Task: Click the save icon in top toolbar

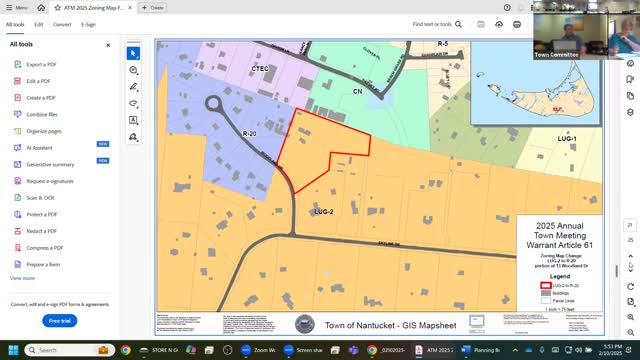Action: tap(481, 24)
